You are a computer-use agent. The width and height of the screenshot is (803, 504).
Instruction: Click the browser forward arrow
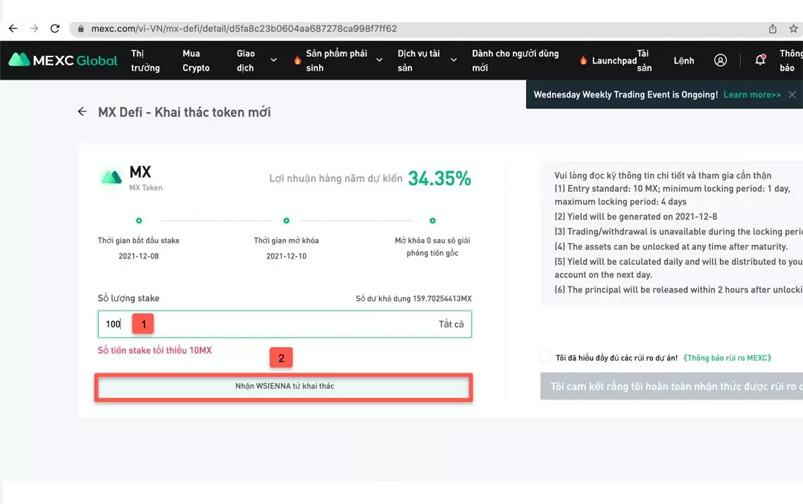tap(34, 29)
